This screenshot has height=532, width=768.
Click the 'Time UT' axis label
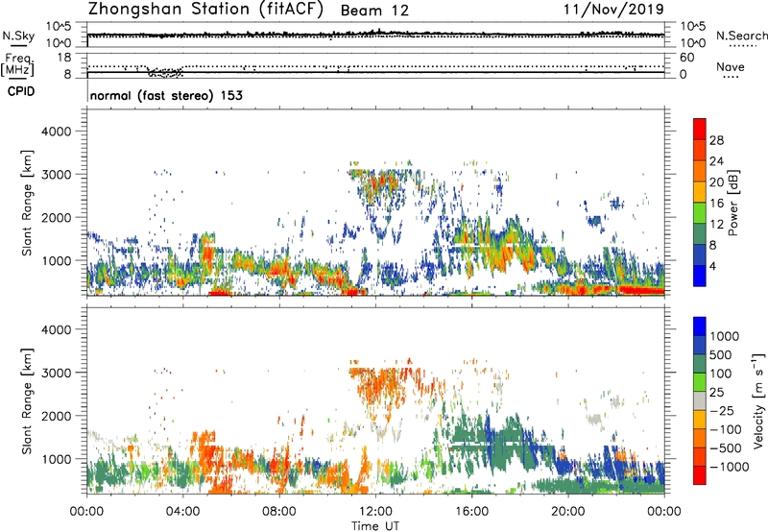coord(375,526)
